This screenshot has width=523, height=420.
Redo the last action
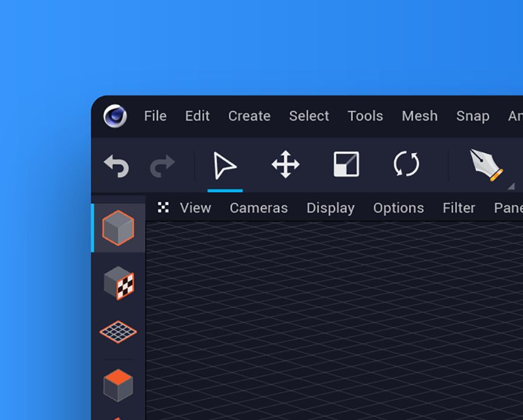pyautogui.click(x=161, y=163)
